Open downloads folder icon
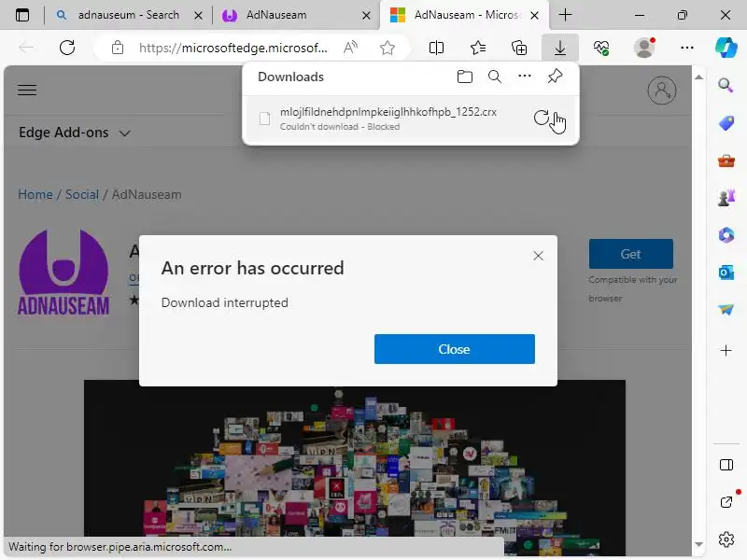The width and height of the screenshot is (747, 560). tap(464, 77)
